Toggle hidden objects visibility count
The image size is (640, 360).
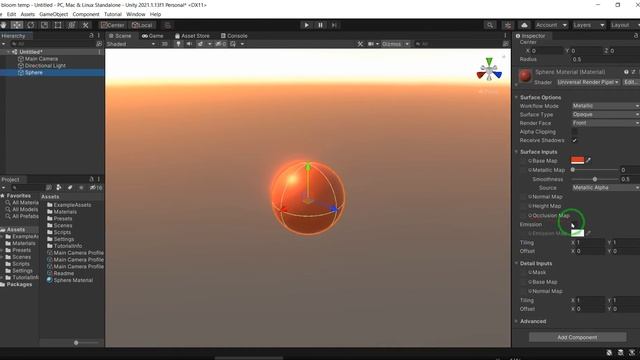pyautogui.click(x=221, y=44)
